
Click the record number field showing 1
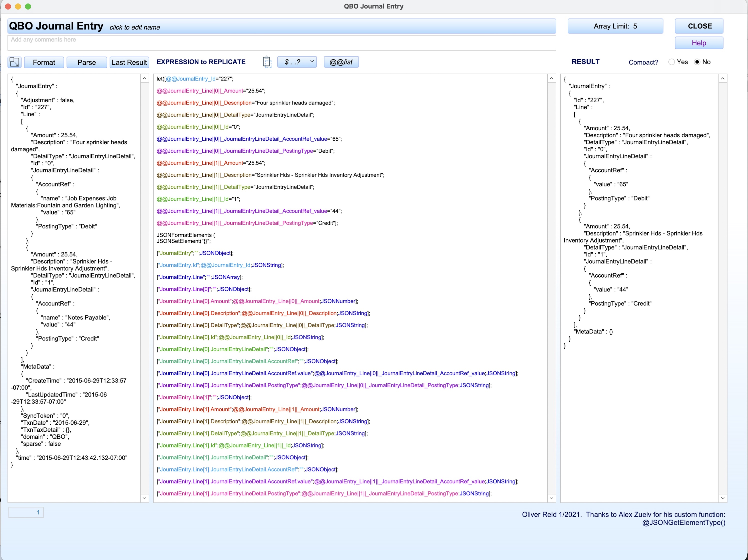click(x=26, y=512)
